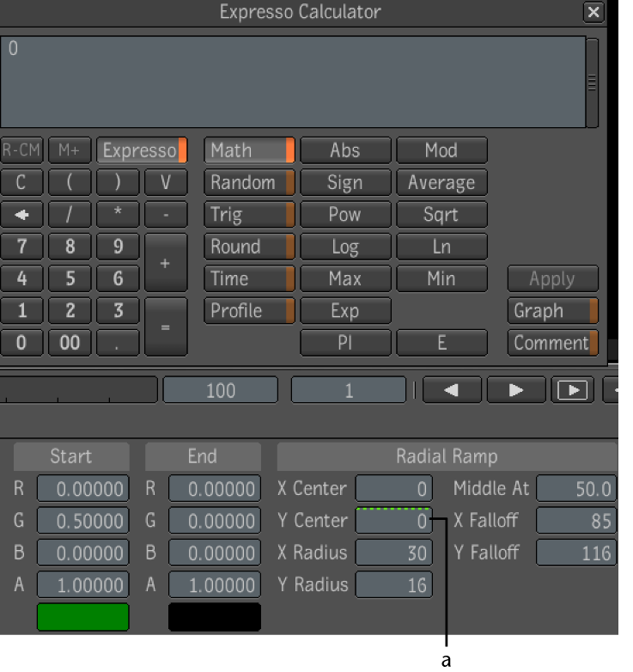Insert the Min function
633x672 pixels.
coord(442,278)
